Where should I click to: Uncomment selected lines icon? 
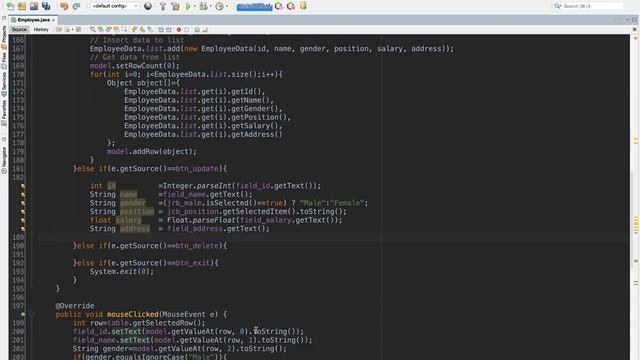(x=204, y=29)
